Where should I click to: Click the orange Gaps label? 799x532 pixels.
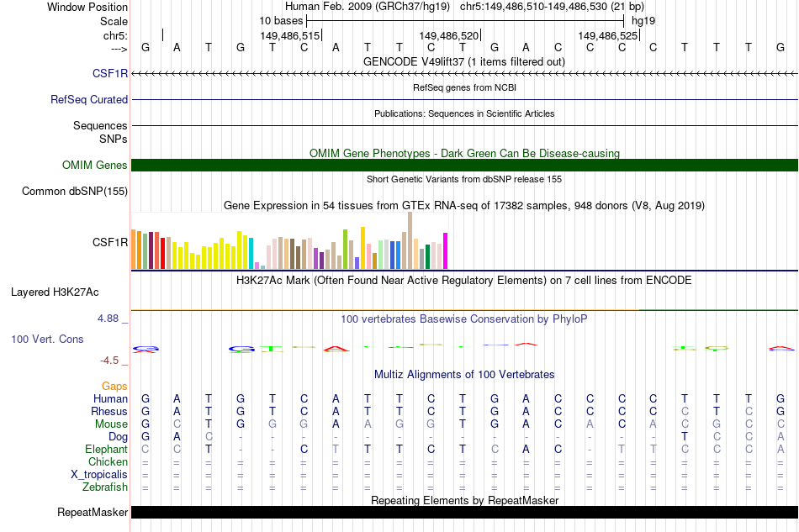[x=114, y=387]
